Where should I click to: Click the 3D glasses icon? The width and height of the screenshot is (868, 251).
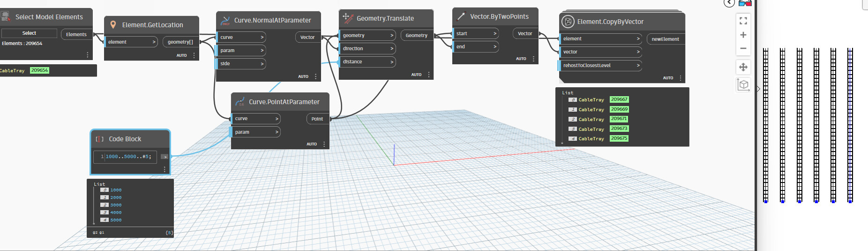tap(745, 3)
